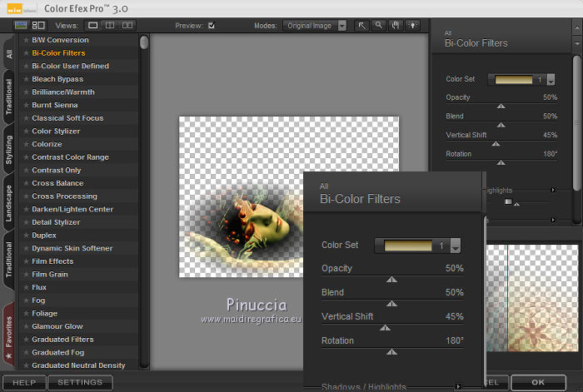Open the Favorites category tab

9,332
